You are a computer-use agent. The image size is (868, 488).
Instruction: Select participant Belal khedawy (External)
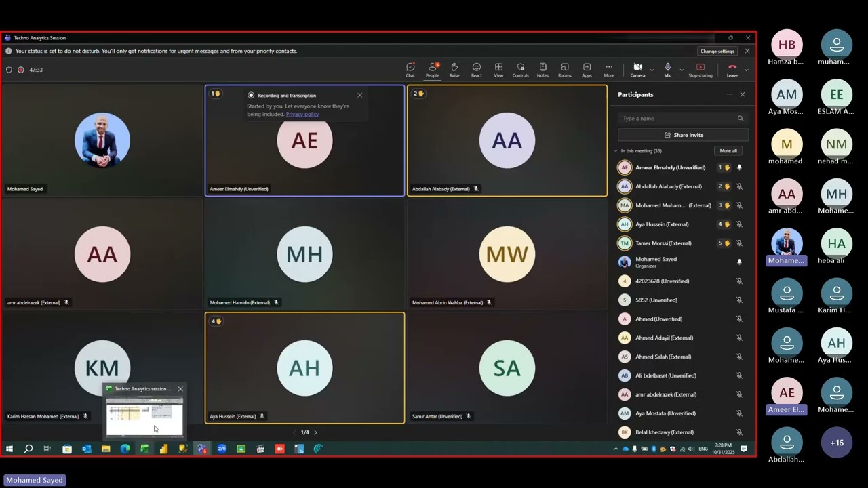click(681, 432)
